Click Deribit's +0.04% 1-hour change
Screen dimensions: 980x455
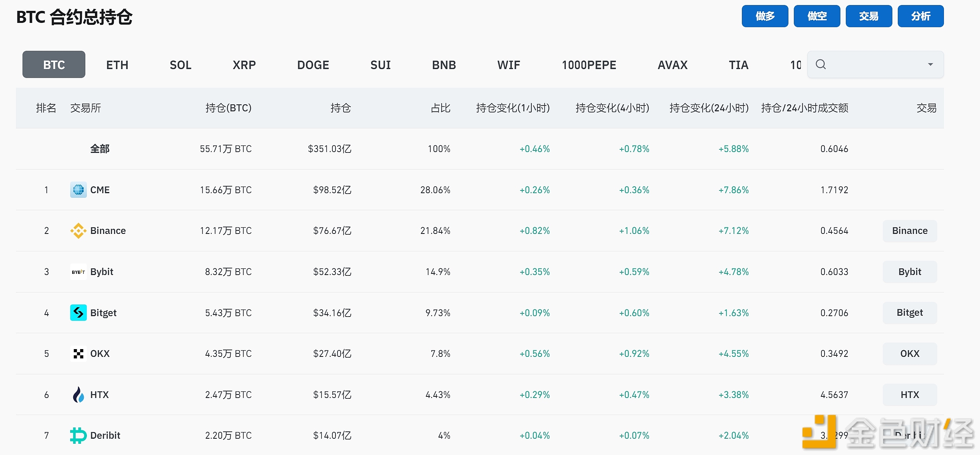point(535,436)
